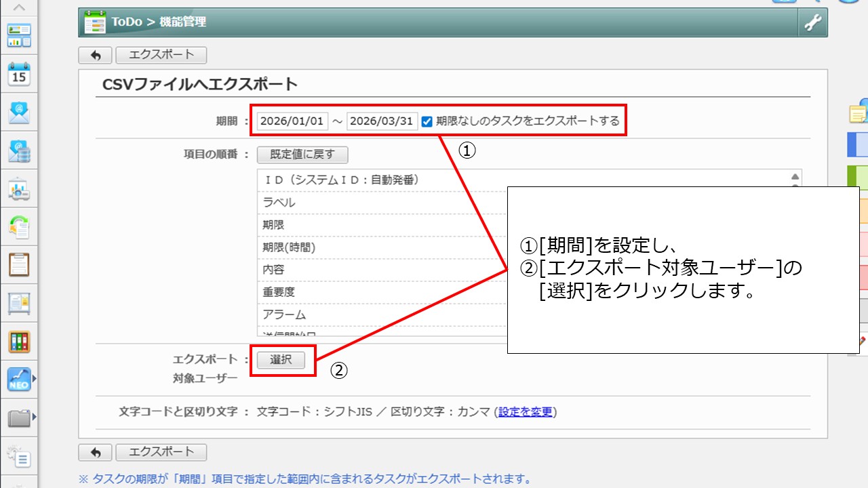Select ラベル in the item order list

click(279, 203)
